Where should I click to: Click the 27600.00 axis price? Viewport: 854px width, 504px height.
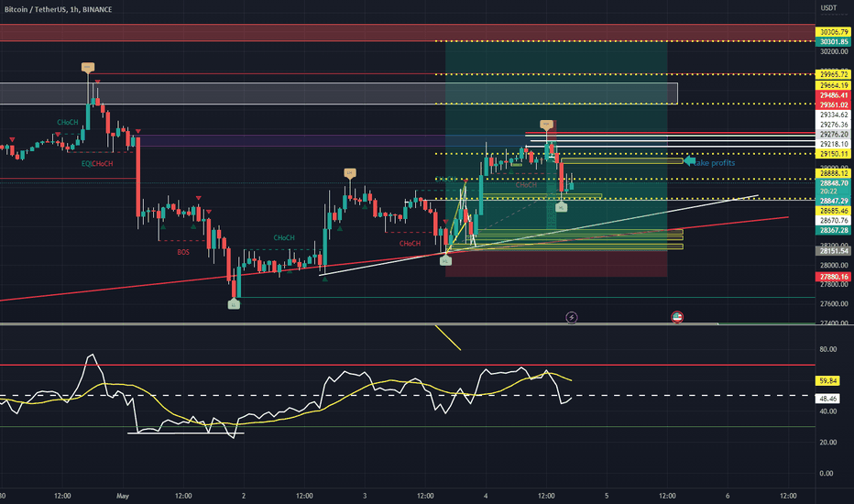(x=833, y=304)
